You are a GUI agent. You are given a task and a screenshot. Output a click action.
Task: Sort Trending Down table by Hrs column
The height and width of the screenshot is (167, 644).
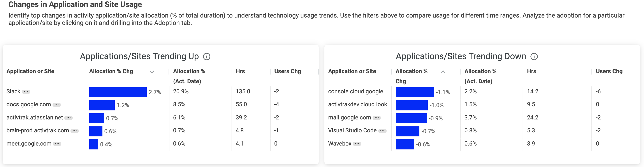click(x=531, y=71)
